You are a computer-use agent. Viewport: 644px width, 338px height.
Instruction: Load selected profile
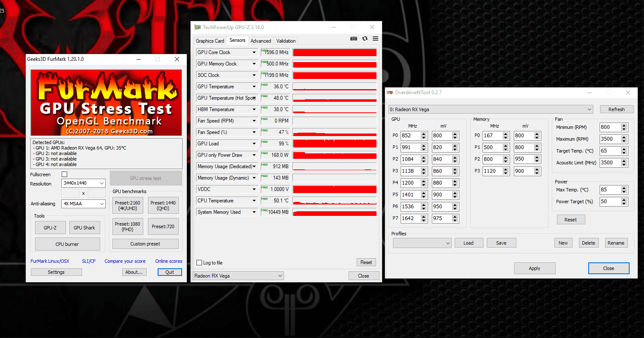469,243
